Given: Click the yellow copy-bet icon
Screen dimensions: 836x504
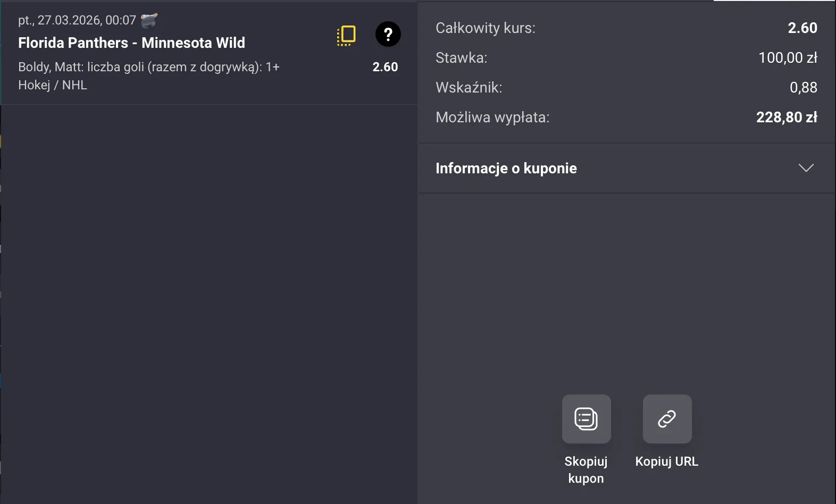Looking at the screenshot, I should click(x=346, y=35).
